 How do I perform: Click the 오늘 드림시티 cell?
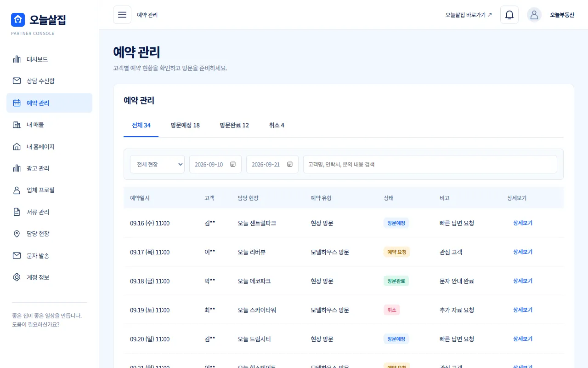254,339
